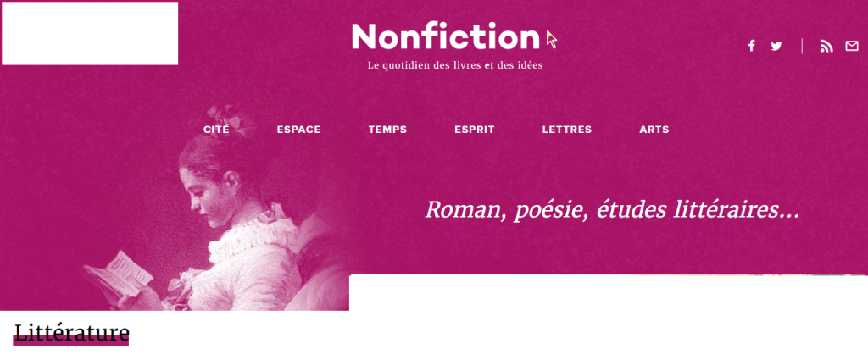Open the RSS feed icon
This screenshot has height=360, width=868.
tap(826, 47)
